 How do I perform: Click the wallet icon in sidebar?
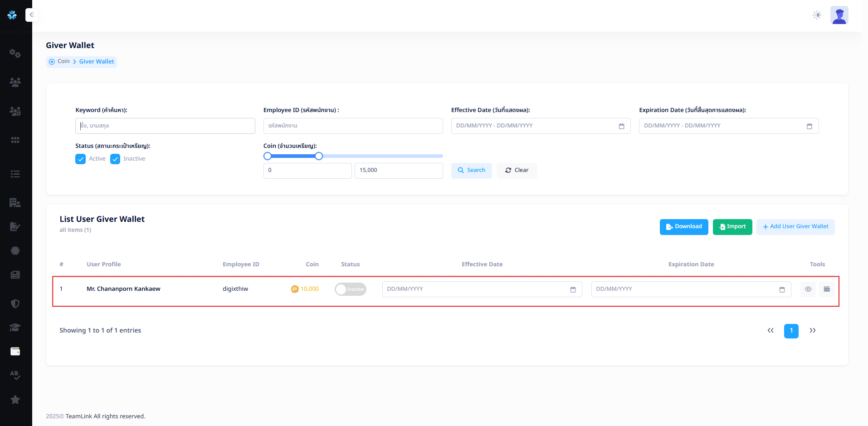click(x=15, y=352)
